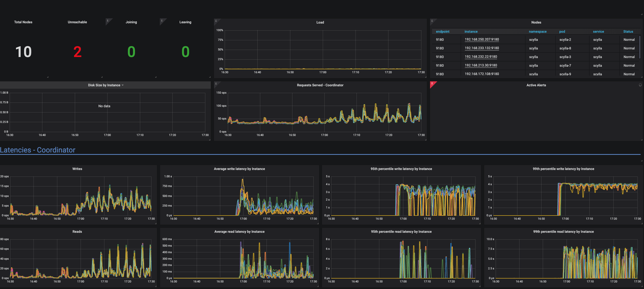Viewport: 644px width, 289px height.
Task: Open the Writes panel title menu
Action: [77, 169]
